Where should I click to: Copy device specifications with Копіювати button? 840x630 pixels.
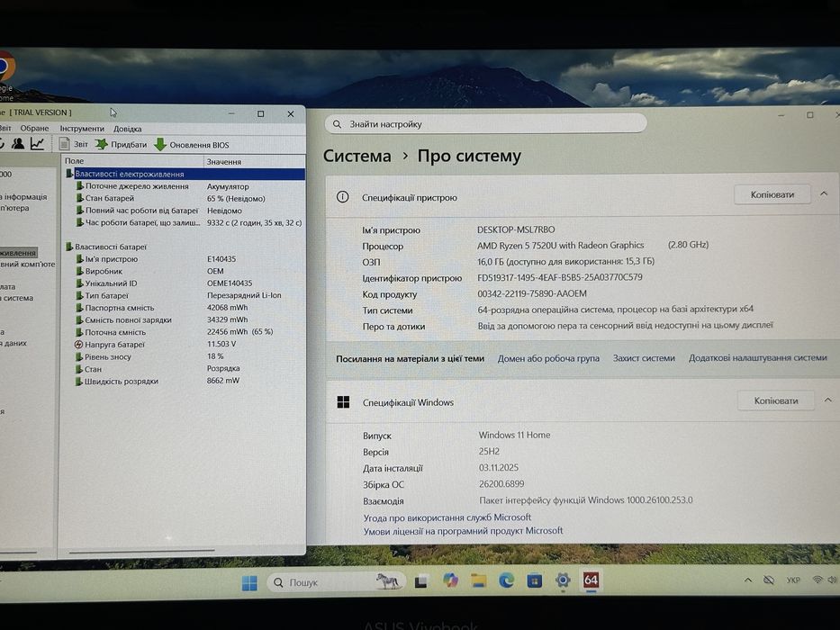772,194
